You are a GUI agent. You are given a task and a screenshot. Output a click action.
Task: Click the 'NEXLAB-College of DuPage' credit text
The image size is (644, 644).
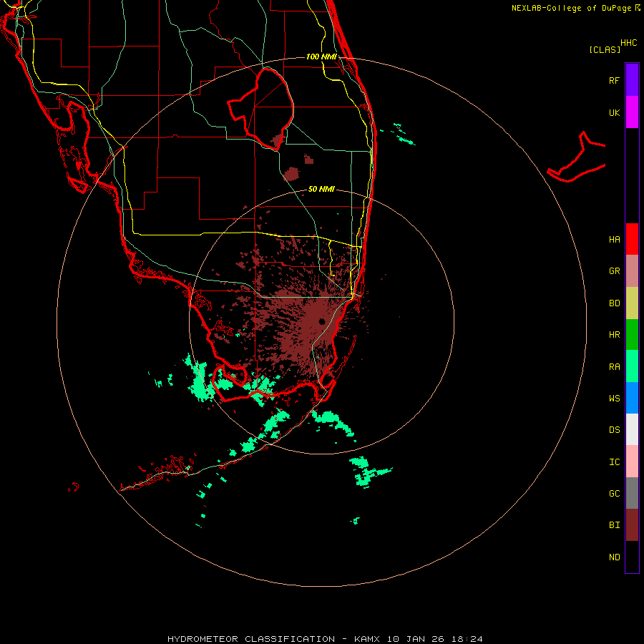571,8
